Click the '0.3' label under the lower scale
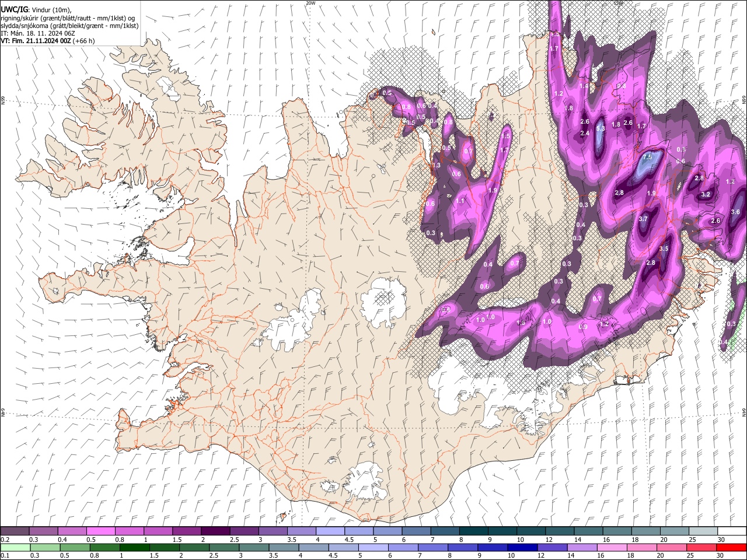The width and height of the screenshot is (747, 560). click(35, 555)
